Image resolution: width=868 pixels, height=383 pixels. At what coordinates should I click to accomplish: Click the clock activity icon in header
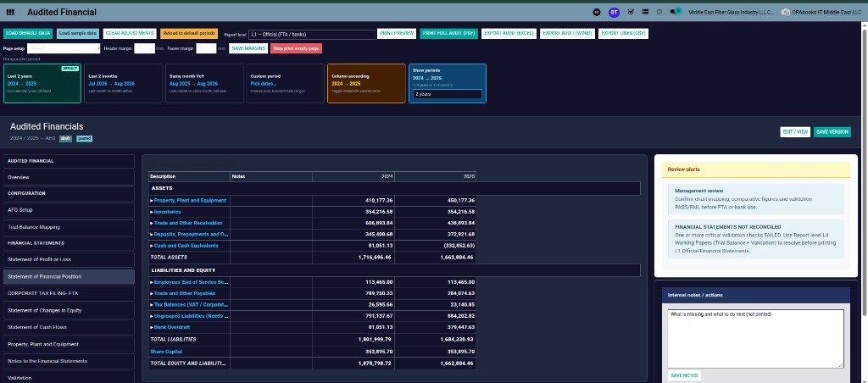[659, 12]
